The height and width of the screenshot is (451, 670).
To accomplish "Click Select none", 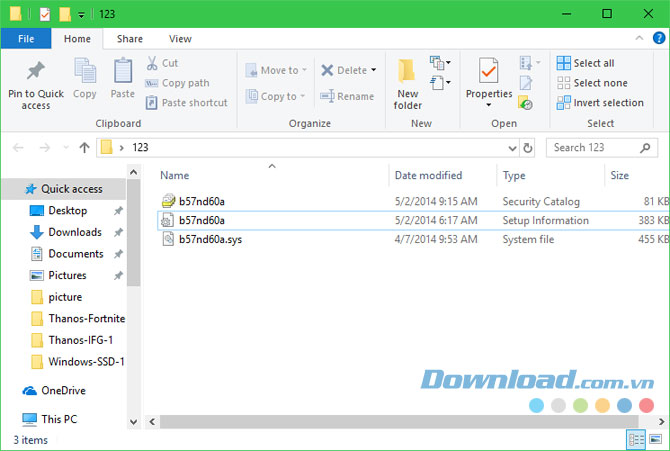I will [592, 83].
